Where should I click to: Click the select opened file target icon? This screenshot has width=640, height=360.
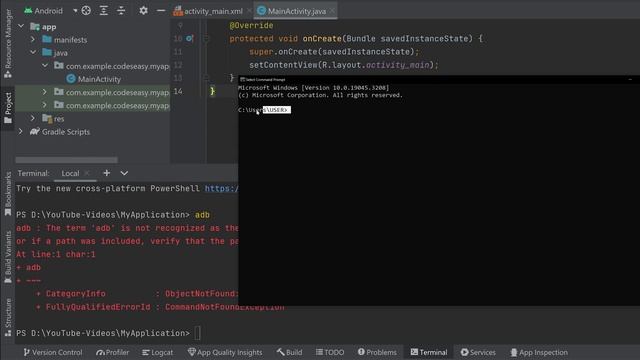(86, 11)
